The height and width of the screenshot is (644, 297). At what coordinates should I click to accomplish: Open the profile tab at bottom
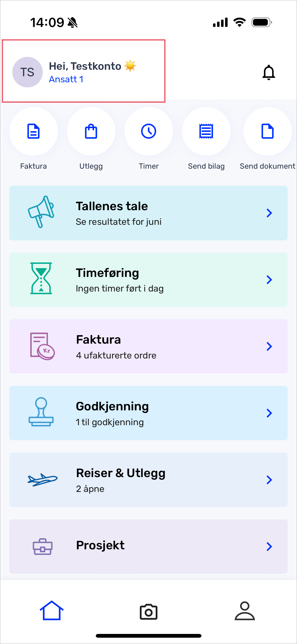click(245, 611)
